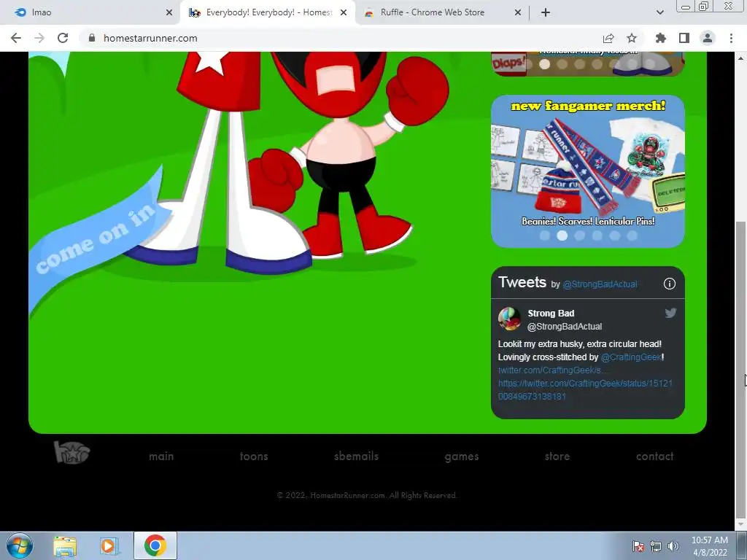Open the Chrome profile avatar
Image resolution: width=747 pixels, height=560 pixels.
click(x=708, y=38)
